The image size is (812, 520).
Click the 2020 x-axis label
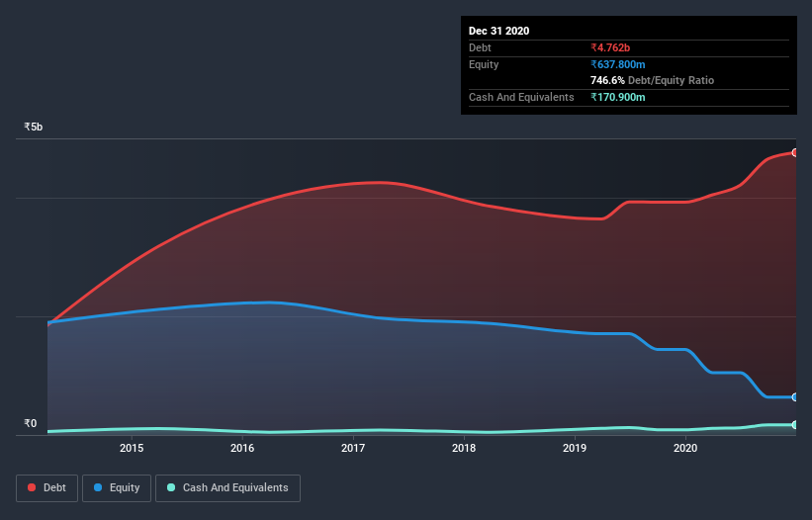coord(685,448)
